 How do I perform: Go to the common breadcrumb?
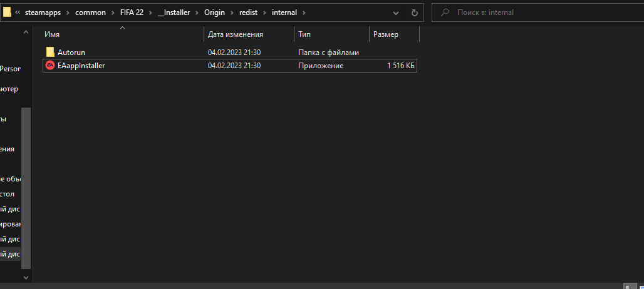(90, 13)
